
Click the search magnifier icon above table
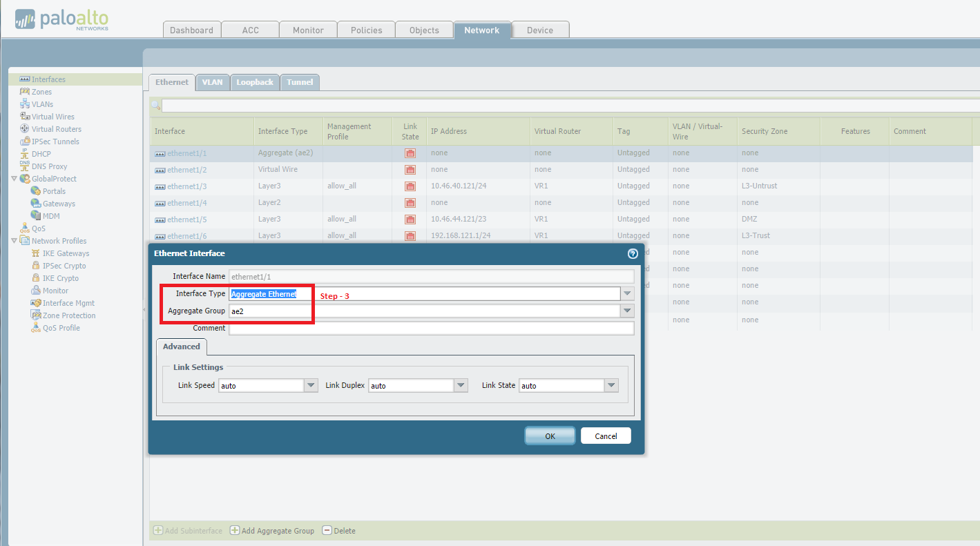pos(156,106)
